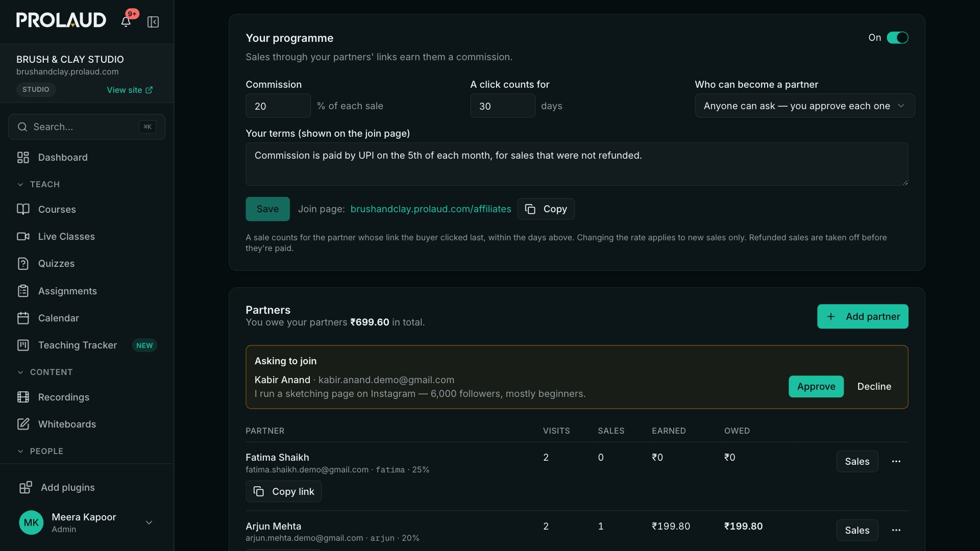Collapse the sidebar panel icon
The width and height of the screenshot is (980, 551).
click(x=153, y=22)
